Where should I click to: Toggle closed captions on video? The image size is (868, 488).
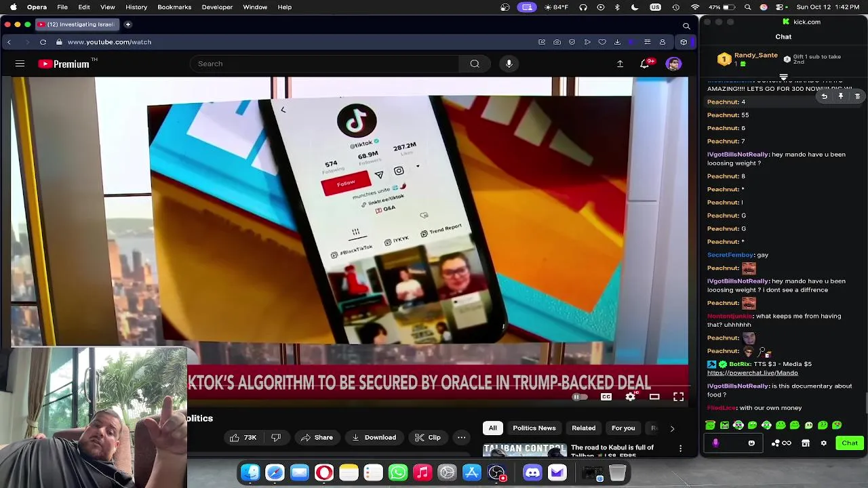tap(606, 397)
